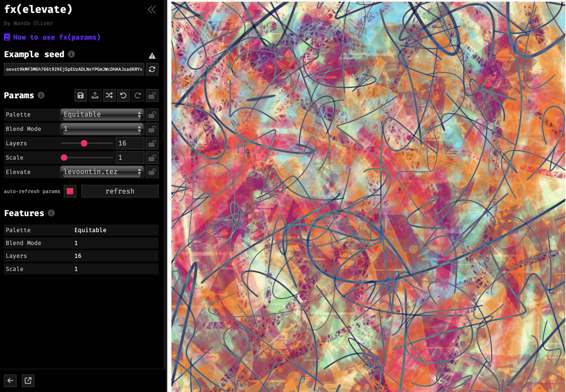Viewport: 566px width, 392px height.
Task: Randomize params with the shuffle icon
Action: click(x=109, y=96)
